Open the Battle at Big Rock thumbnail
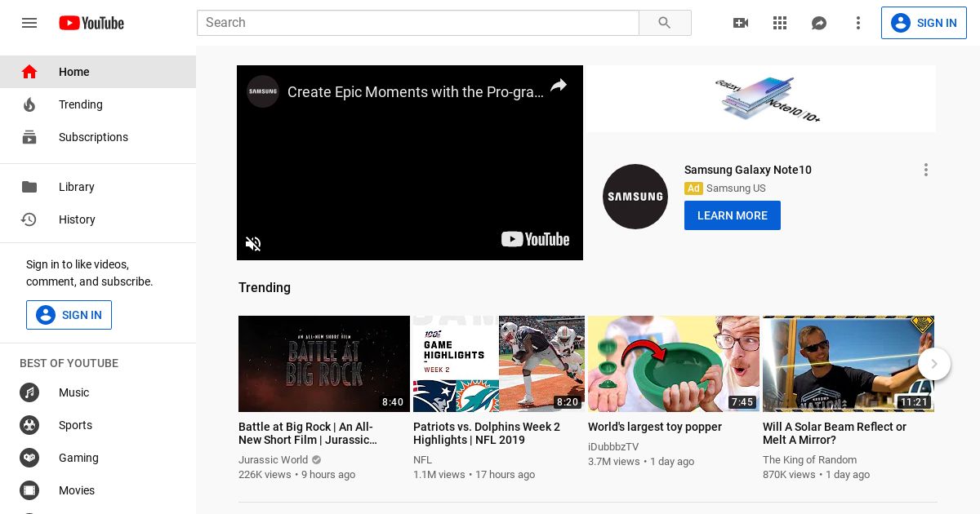 click(x=324, y=364)
